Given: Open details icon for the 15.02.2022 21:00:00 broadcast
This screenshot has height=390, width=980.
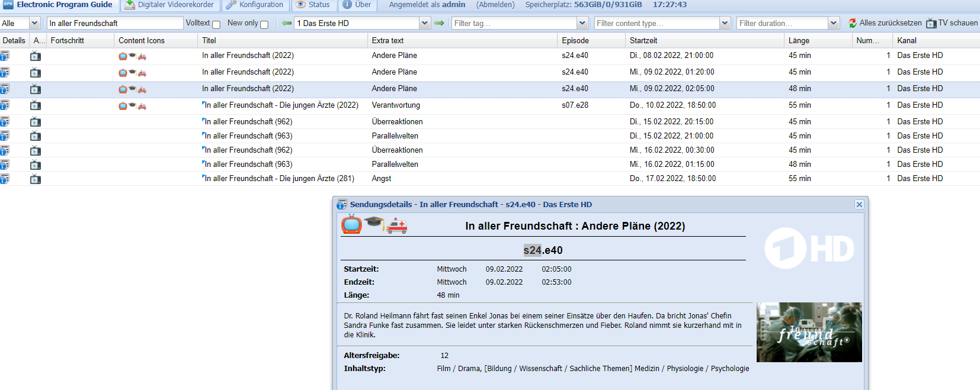Looking at the screenshot, I should pos(5,136).
